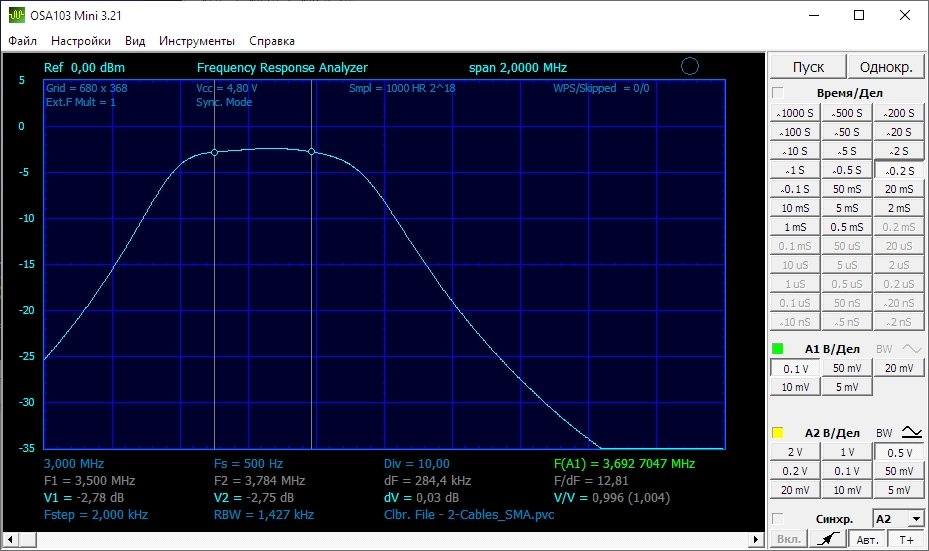Click the left marker point on the curve
This screenshot has width=929, height=551.
[214, 153]
